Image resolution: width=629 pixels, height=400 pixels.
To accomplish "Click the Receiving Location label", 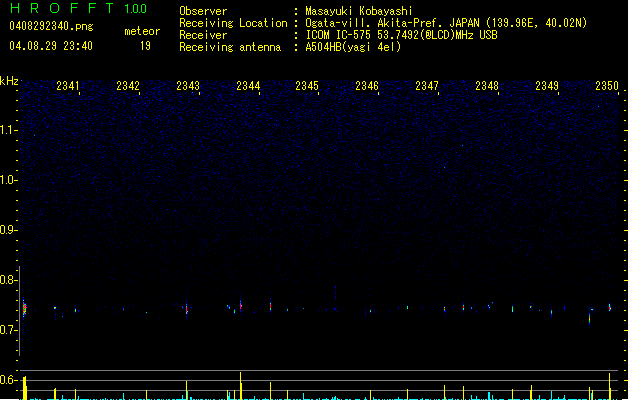I will 233,23.
